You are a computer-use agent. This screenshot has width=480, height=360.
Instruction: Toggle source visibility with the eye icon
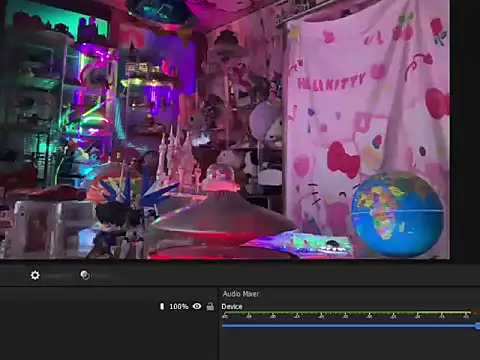tap(197, 306)
